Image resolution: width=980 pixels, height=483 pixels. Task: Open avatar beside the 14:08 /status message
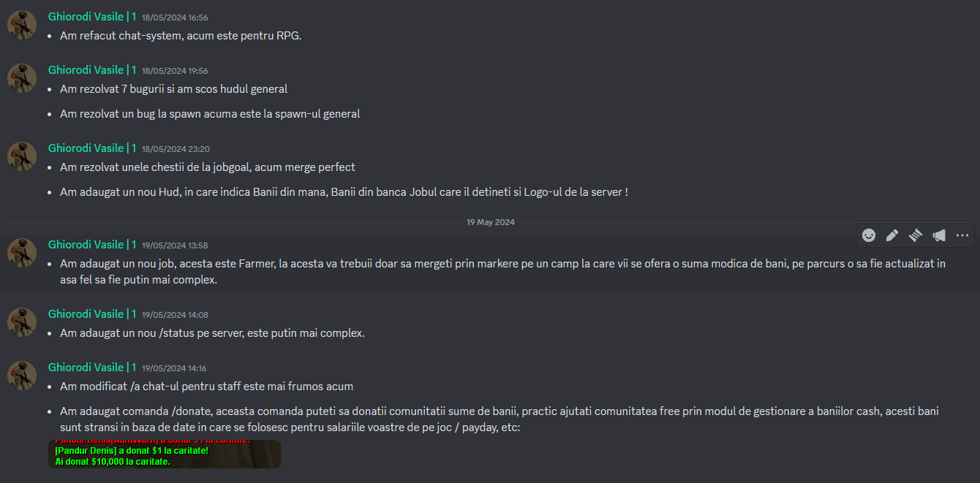[x=22, y=322]
